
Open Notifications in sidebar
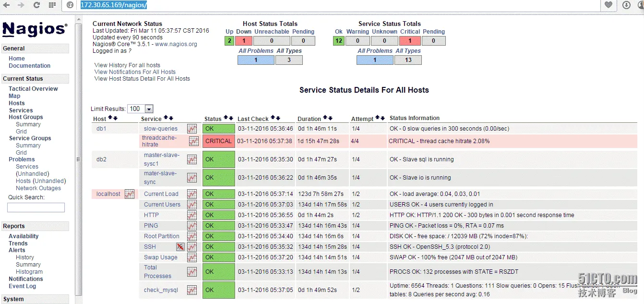[x=26, y=279]
